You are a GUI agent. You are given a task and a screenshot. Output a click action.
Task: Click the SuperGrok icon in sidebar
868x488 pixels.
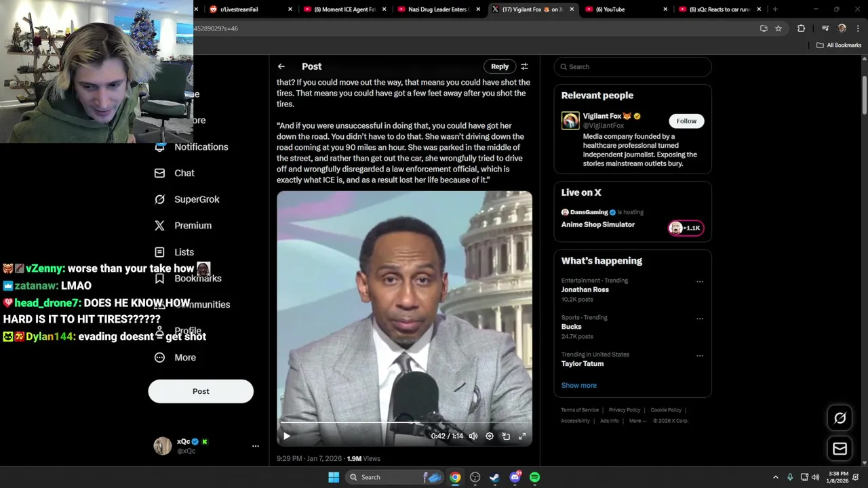(x=159, y=199)
